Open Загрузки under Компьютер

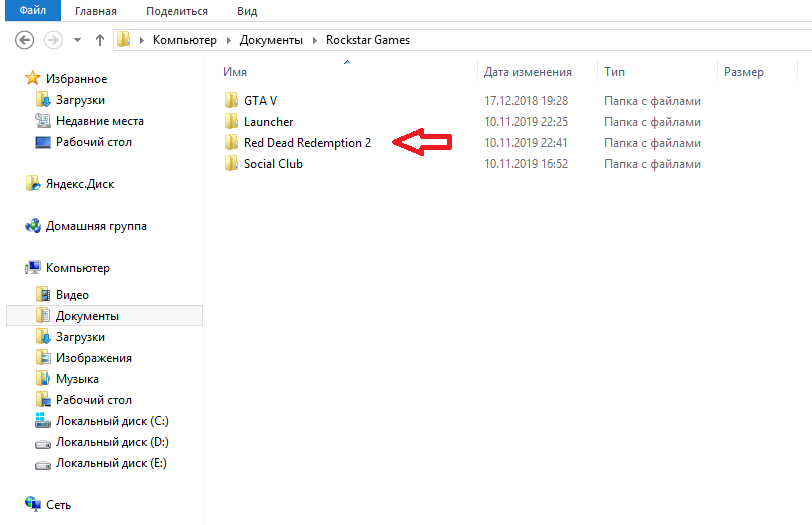80,337
